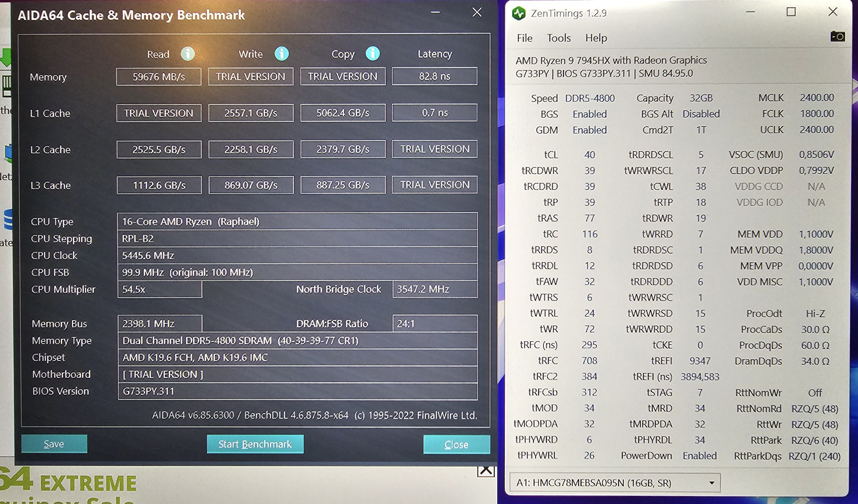The height and width of the screenshot is (504, 858).
Task: Click the MEM VDDQ 1,8000V value
Action: tap(816, 250)
